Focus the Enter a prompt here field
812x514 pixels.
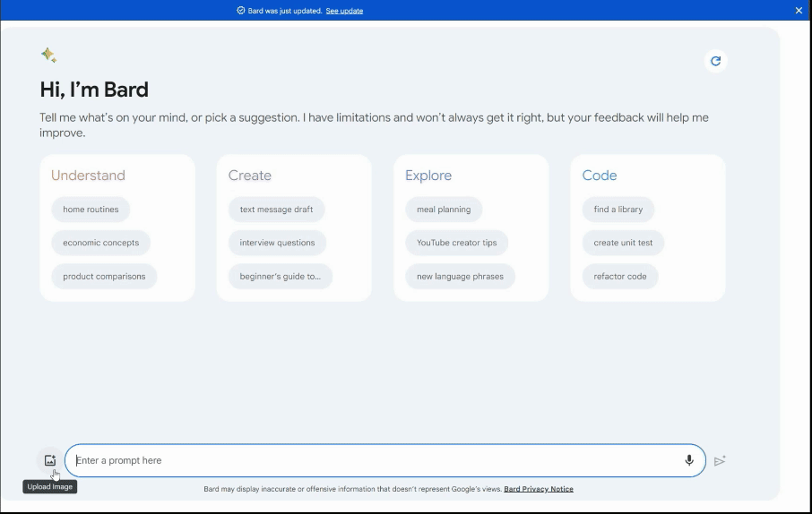(385, 460)
